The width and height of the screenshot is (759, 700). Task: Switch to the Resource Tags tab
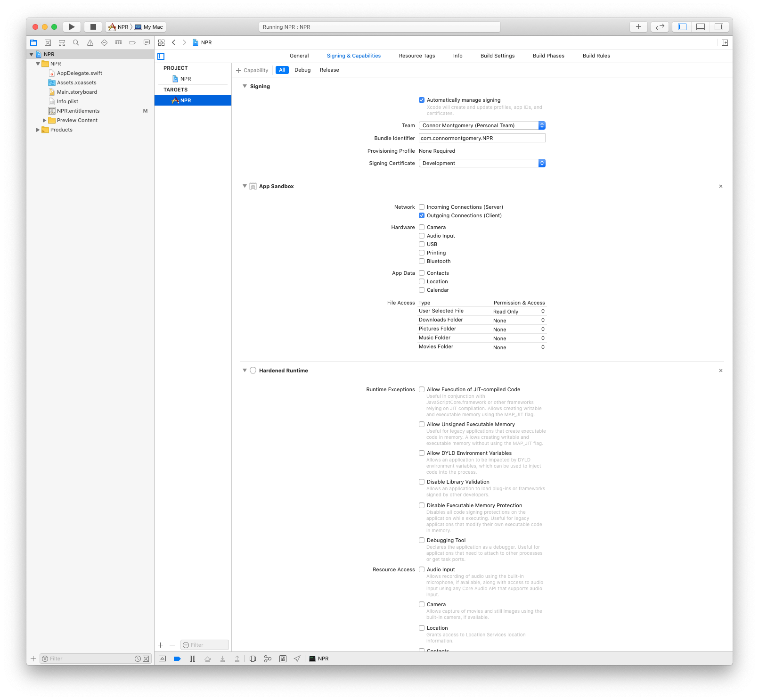[417, 56]
